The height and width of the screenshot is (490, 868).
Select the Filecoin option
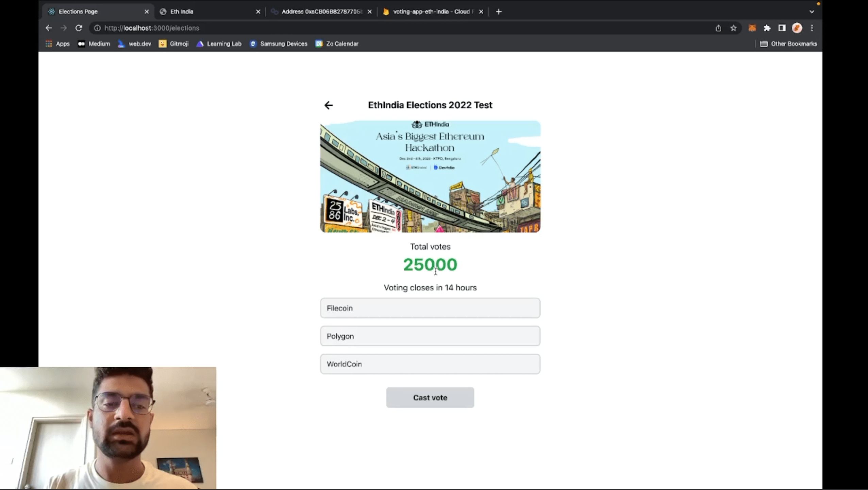(x=430, y=308)
